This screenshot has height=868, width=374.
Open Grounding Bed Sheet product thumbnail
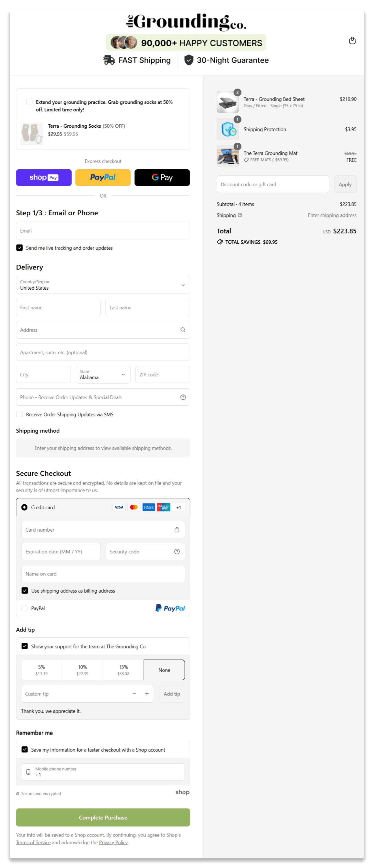(x=228, y=102)
